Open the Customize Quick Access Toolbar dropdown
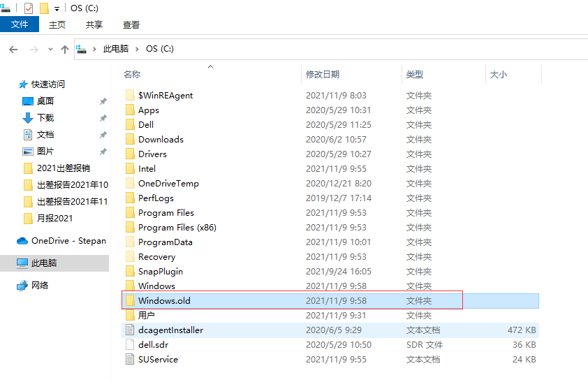Viewport: 588px width, 382px height. (57, 9)
